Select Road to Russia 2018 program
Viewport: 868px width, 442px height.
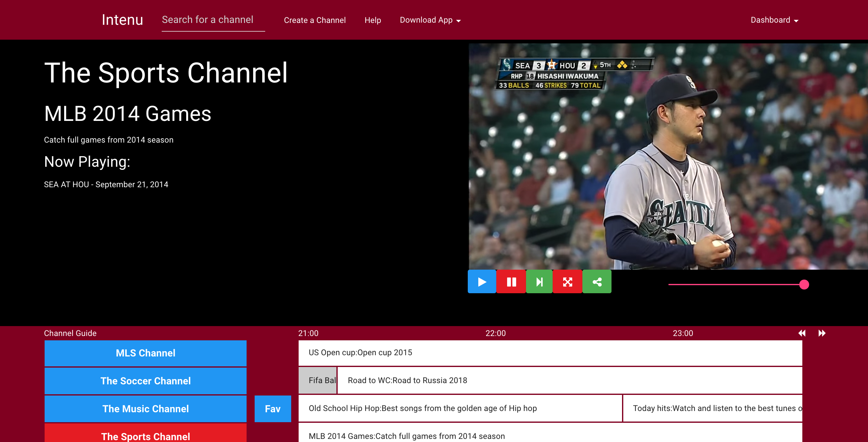pos(569,380)
